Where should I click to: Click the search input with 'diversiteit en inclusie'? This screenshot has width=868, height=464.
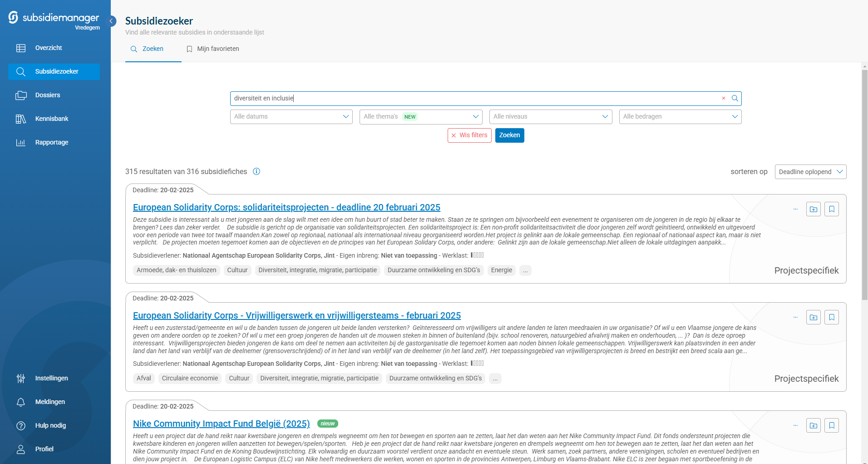tap(472, 98)
